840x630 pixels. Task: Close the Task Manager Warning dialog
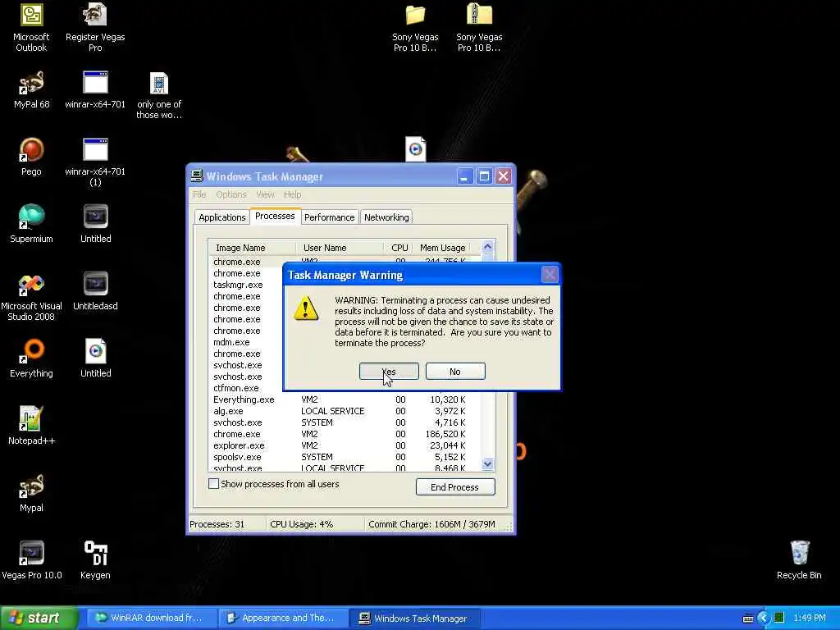550,275
